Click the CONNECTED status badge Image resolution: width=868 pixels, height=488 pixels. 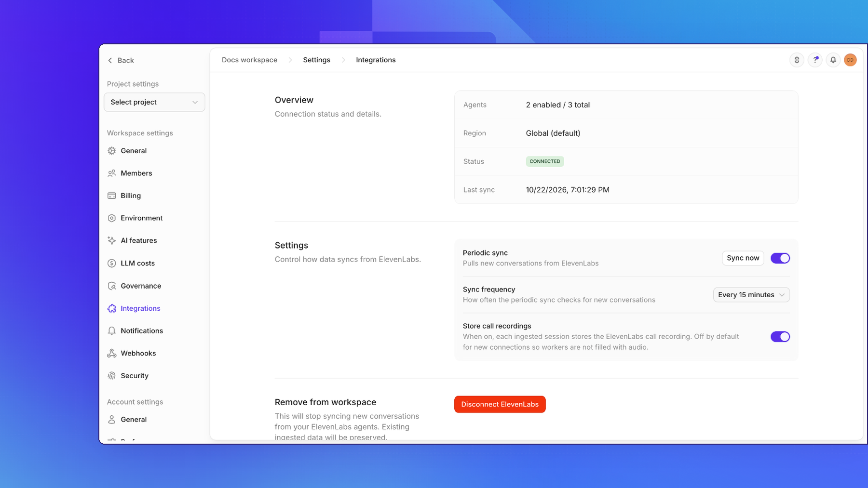544,161
